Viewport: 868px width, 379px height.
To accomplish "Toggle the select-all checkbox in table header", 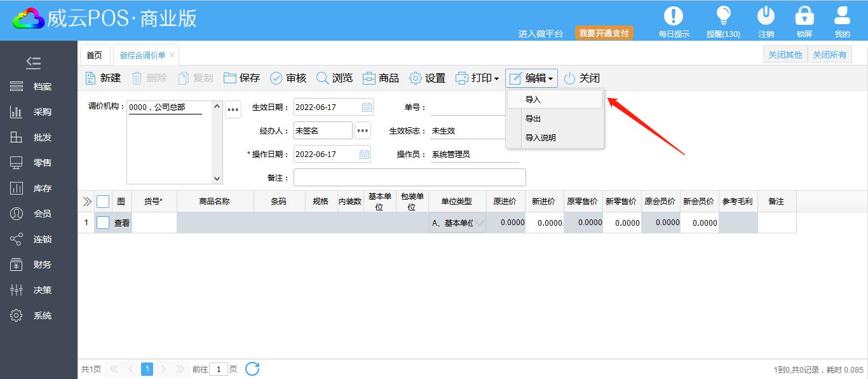I will [103, 202].
